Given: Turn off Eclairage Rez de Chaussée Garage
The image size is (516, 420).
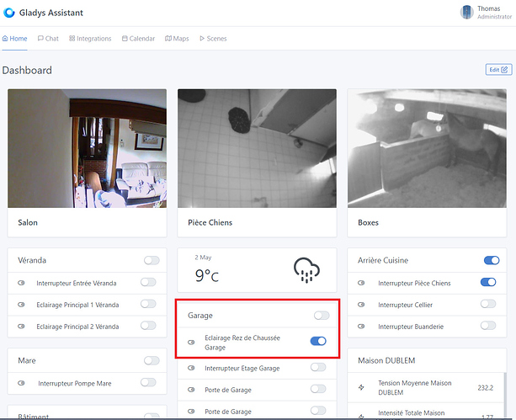Looking at the screenshot, I should pyautogui.click(x=318, y=341).
